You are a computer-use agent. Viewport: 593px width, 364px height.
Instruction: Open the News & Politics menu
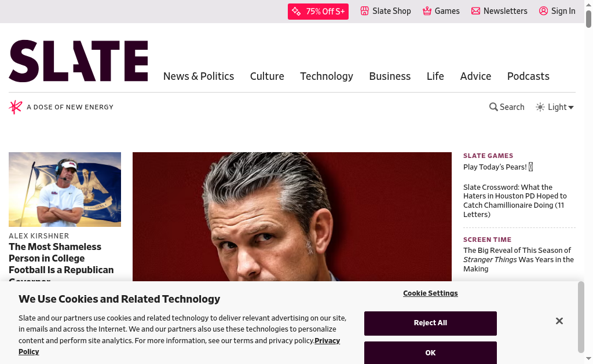[199, 76]
